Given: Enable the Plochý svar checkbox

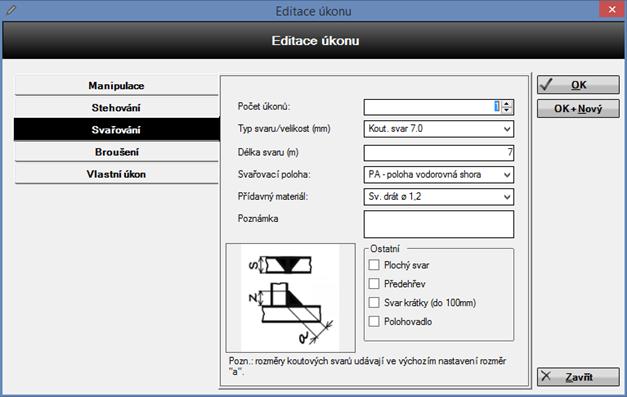Looking at the screenshot, I should (374, 265).
